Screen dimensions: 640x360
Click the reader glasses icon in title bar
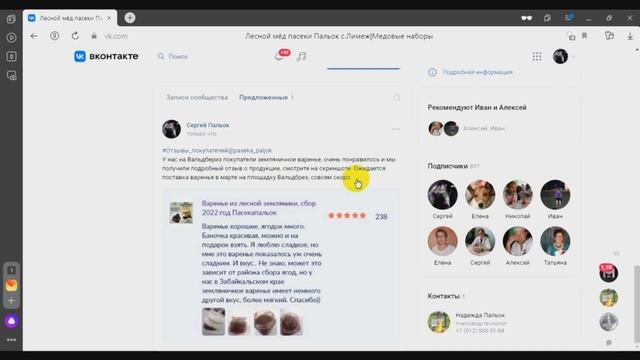tap(527, 18)
